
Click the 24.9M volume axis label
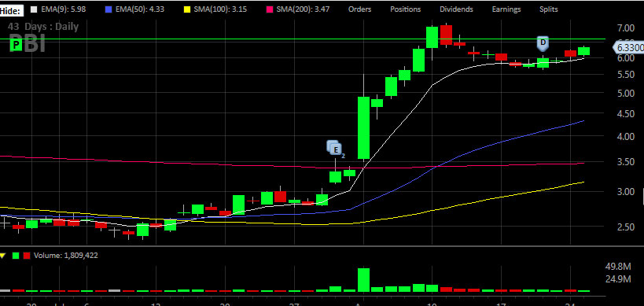click(618, 280)
